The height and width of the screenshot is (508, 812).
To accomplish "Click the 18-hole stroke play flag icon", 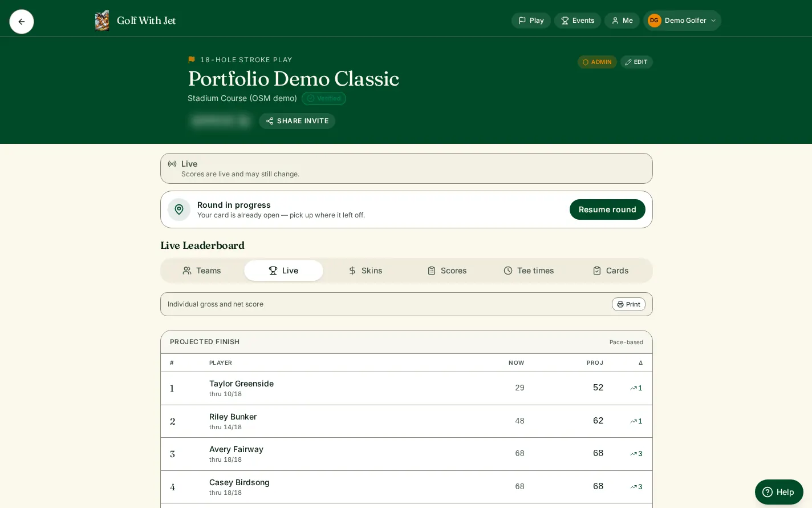I will (192, 59).
